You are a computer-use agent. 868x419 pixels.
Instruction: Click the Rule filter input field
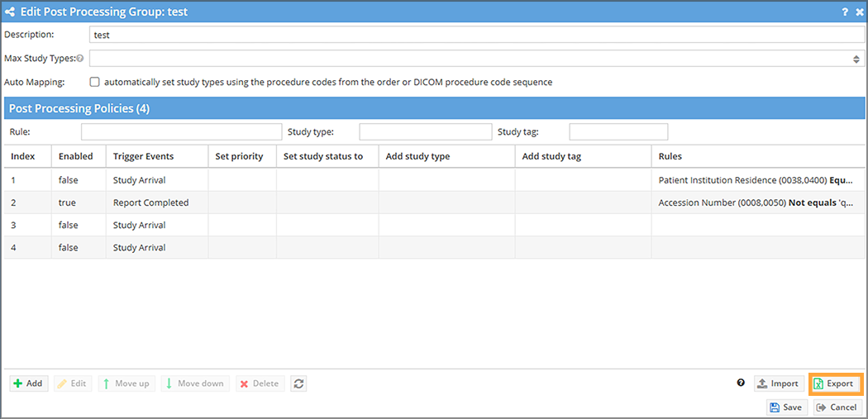pos(181,132)
